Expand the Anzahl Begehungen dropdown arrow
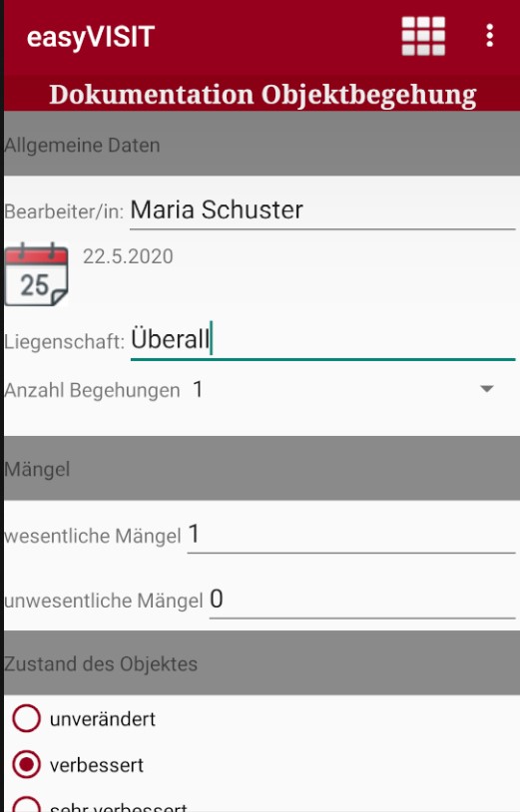520x812 pixels. point(486,389)
